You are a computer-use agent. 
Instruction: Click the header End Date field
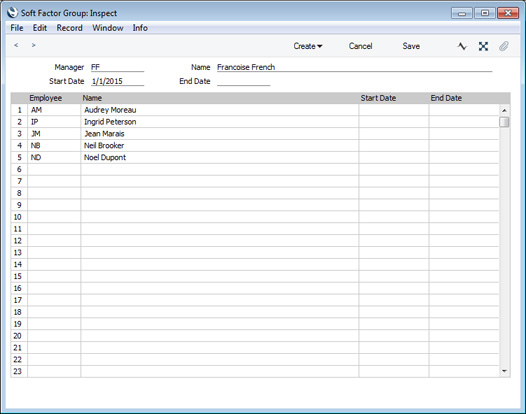(243, 81)
